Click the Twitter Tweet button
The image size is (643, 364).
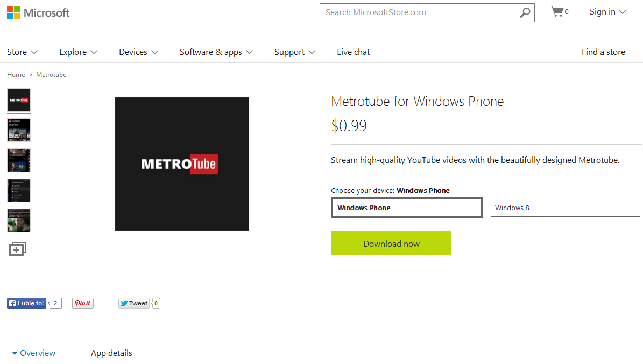point(134,303)
